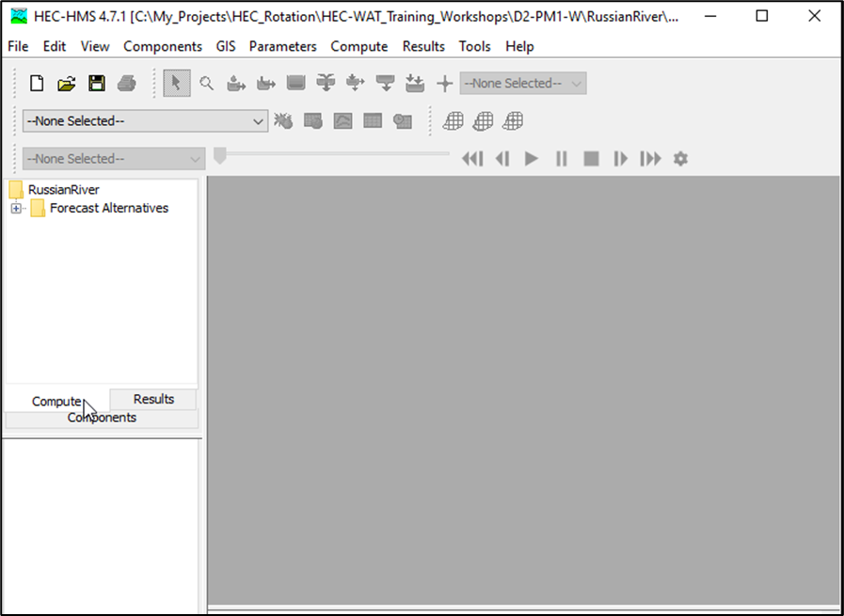Image resolution: width=844 pixels, height=616 pixels.
Task: Open the wide None Selected compute dropdown
Action: 146,121
